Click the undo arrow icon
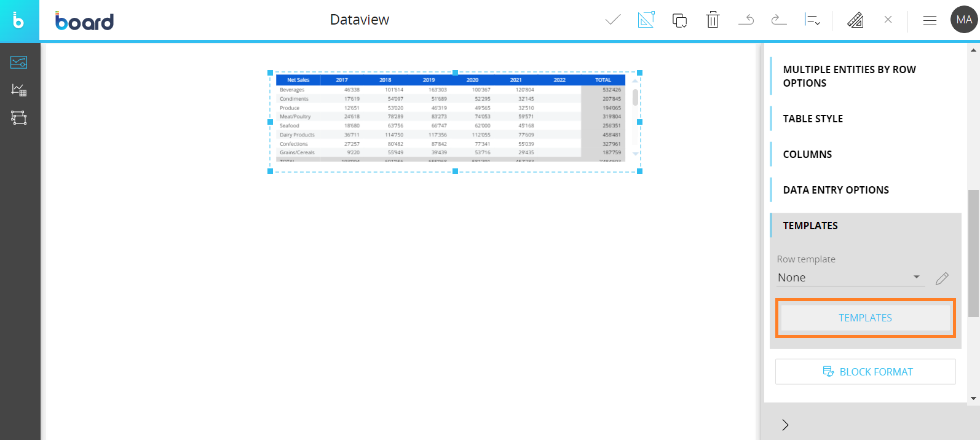This screenshot has height=440, width=980. (746, 20)
